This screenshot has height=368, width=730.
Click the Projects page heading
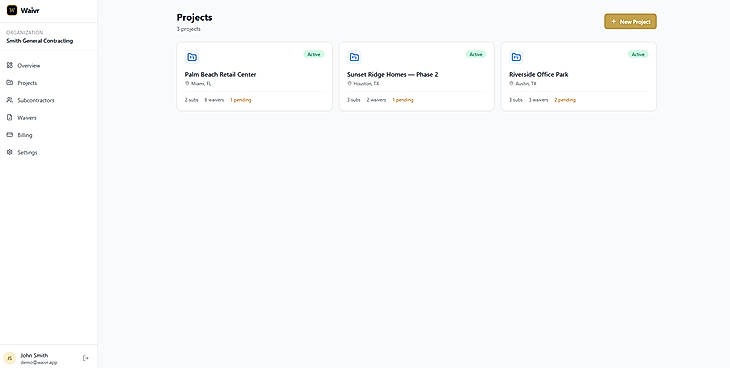tap(195, 17)
